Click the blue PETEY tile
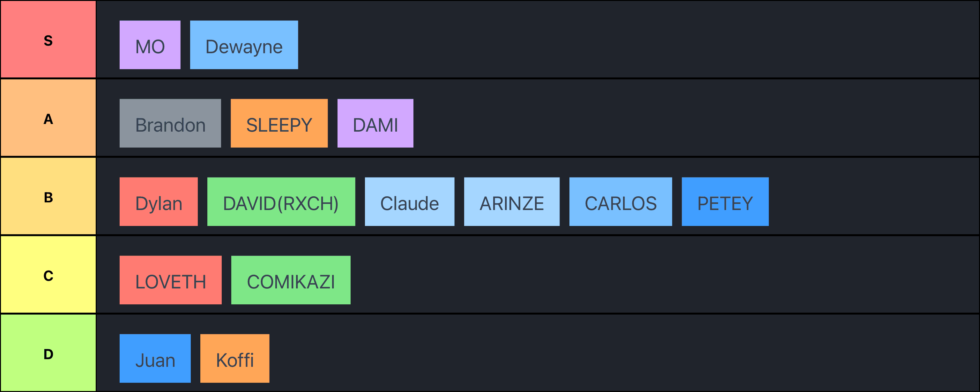Screen dimensions: 980x392 tap(725, 201)
